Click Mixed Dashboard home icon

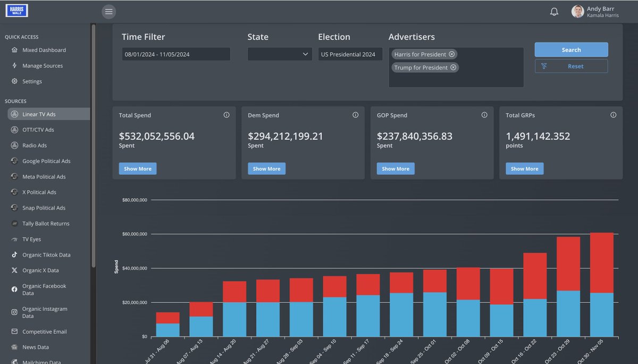point(14,50)
